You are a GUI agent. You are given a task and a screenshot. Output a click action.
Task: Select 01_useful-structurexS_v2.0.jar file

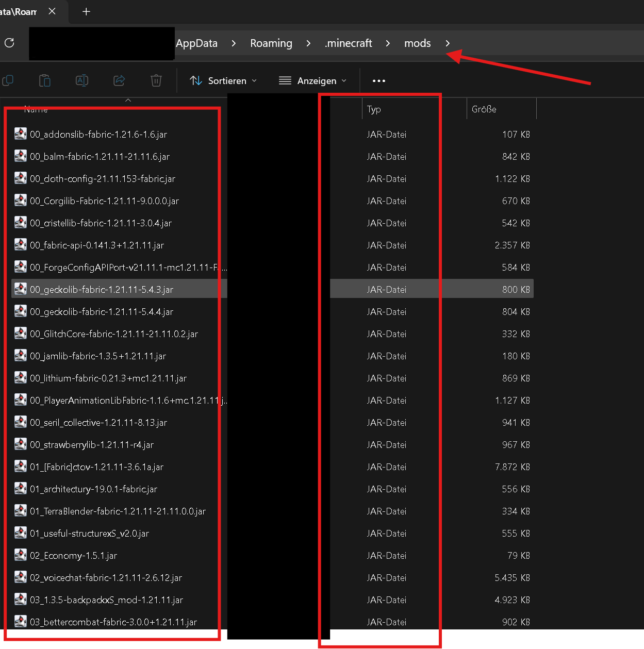point(89,534)
